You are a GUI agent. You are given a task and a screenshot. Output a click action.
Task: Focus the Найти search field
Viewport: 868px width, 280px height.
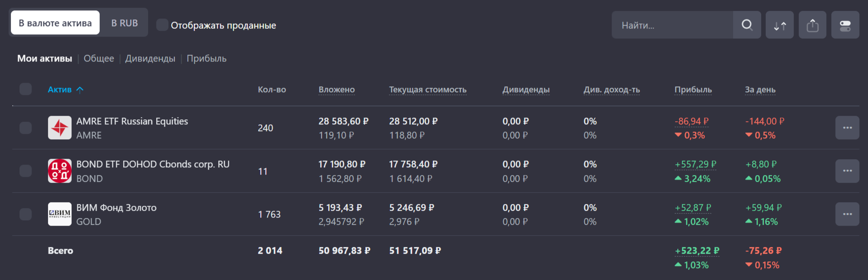(x=672, y=25)
